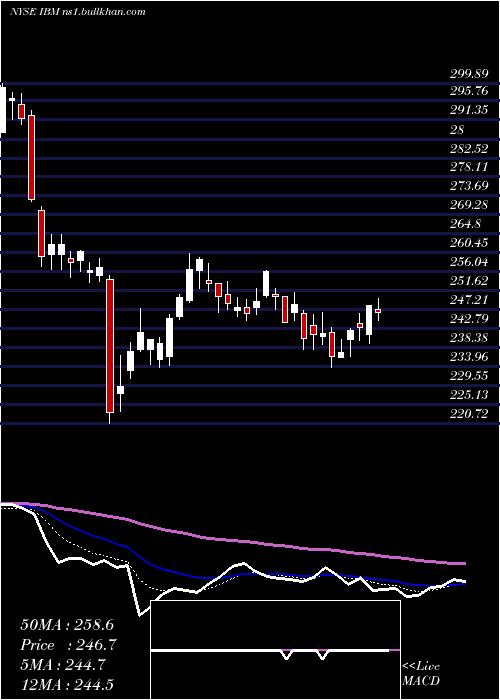Click the 220.72 price axis label

(x=468, y=414)
